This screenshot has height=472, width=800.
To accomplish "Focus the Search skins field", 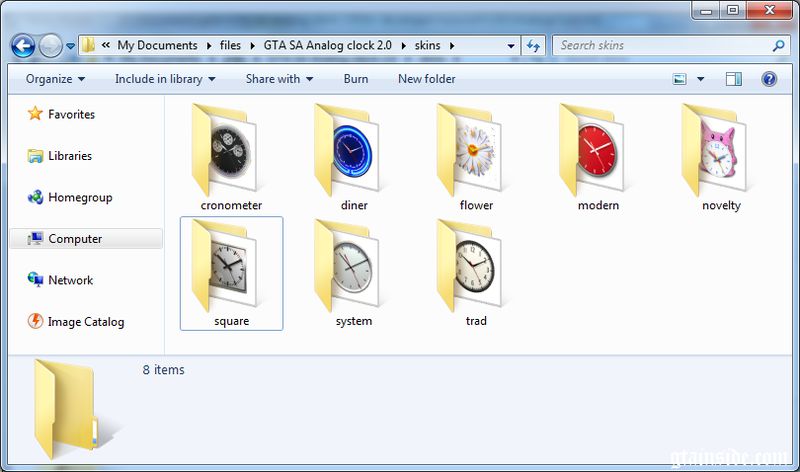I will (x=671, y=45).
